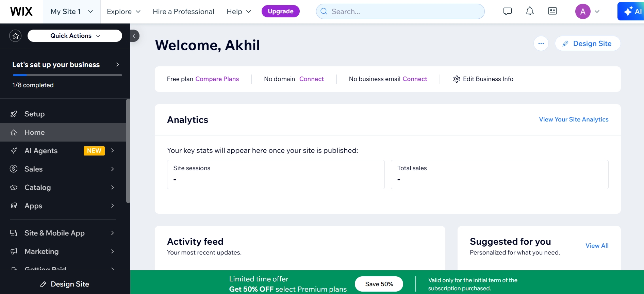Click the purple Upgrade button

click(281, 11)
